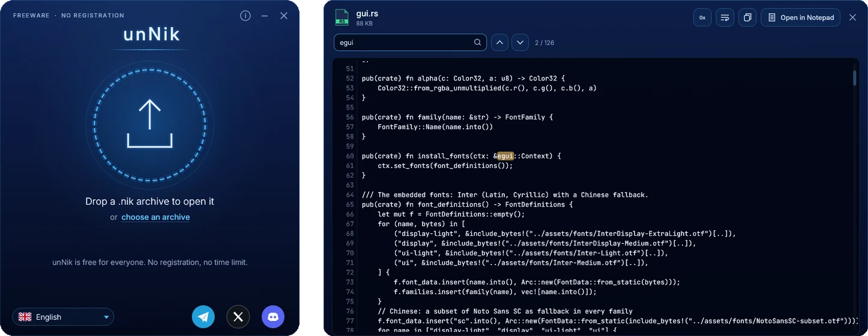Image resolution: width=868 pixels, height=336 pixels.
Task: Click the gui.rs RS file icon
Action: point(342,17)
